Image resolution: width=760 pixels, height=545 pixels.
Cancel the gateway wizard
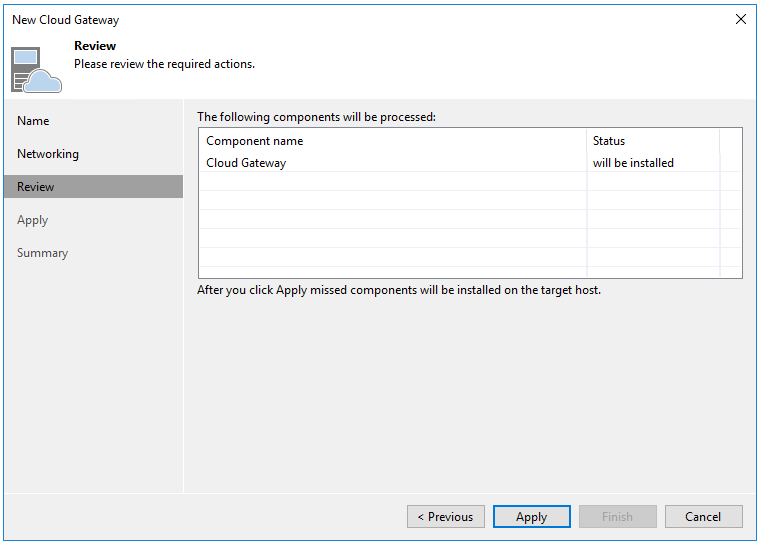[x=703, y=517]
